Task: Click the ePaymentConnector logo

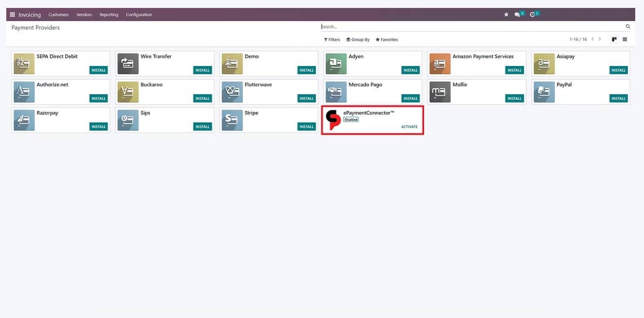Action: 333,120
